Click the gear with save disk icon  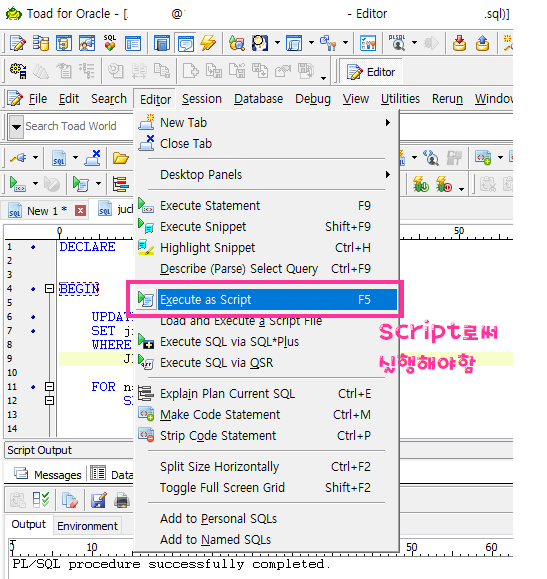(18, 71)
